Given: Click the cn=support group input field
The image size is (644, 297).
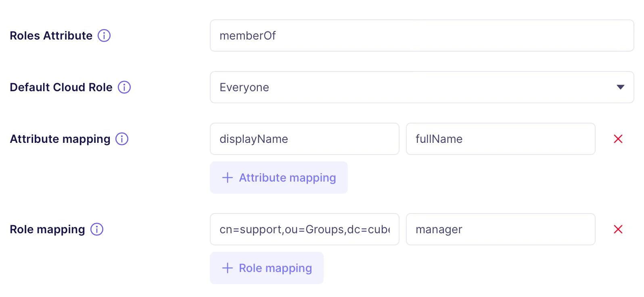Looking at the screenshot, I should pos(304,229).
